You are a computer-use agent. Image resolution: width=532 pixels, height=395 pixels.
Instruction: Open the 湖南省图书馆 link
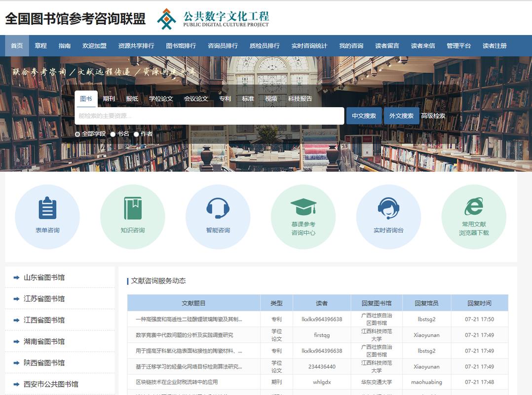[x=44, y=342]
